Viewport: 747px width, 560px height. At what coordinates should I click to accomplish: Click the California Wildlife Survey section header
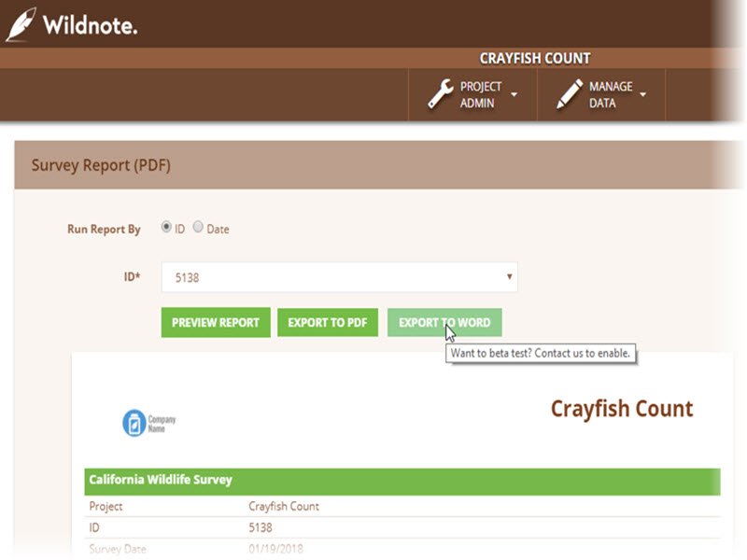402,482
